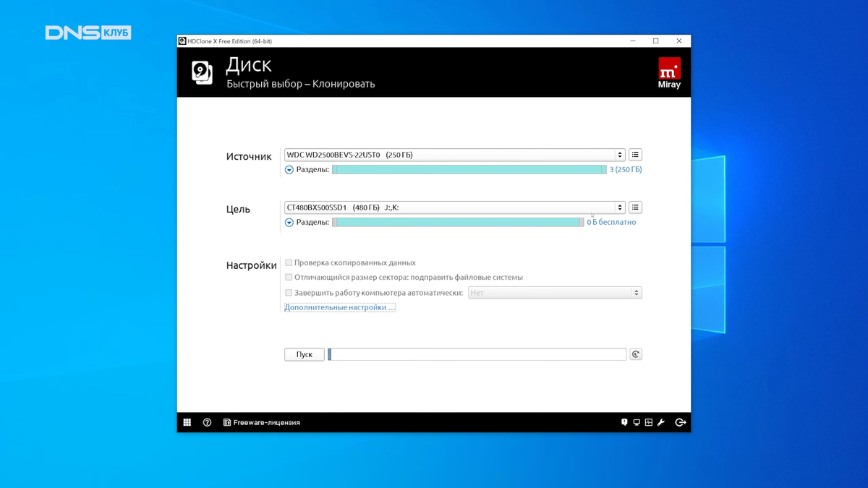Enable Проверка скопированных данных checkbox
Screen dimensions: 868x488
pyautogui.click(x=289, y=262)
